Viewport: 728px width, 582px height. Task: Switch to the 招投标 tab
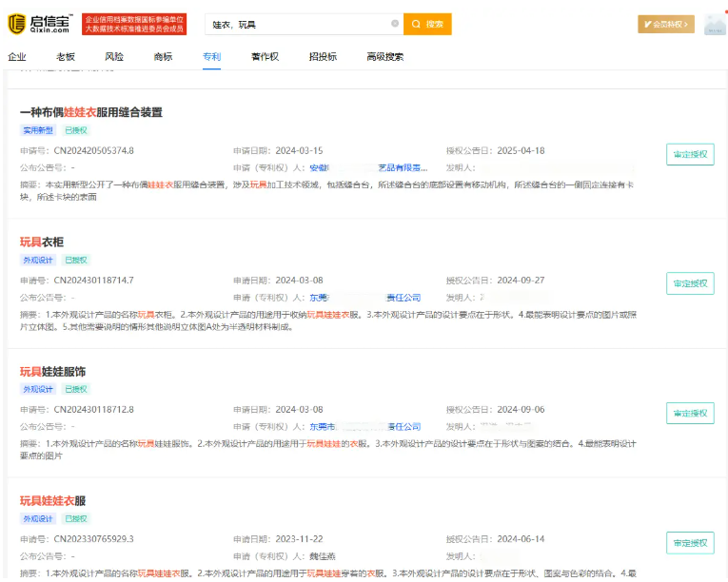coord(324,57)
